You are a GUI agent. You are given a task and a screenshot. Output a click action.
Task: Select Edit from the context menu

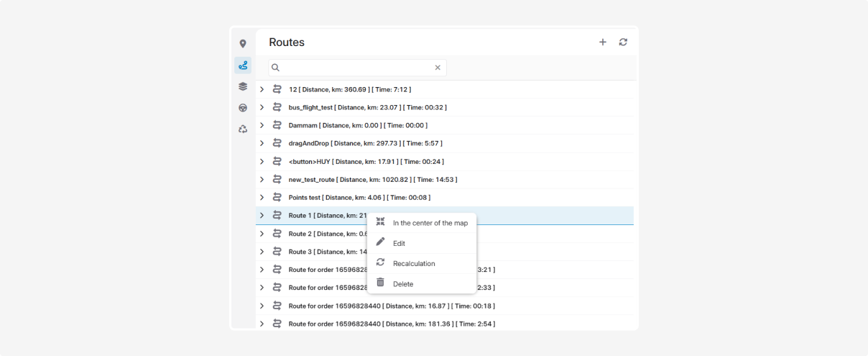(x=399, y=243)
